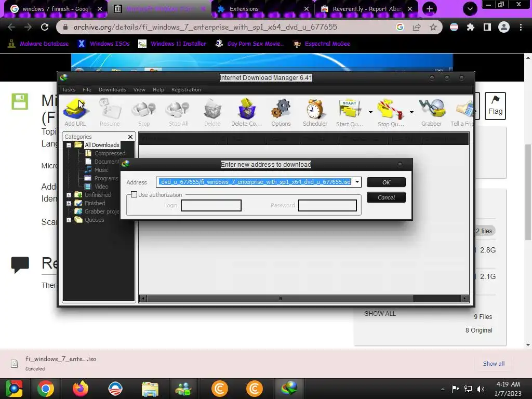Click the Stop All toolbar icon
The image size is (532, 399).
click(x=178, y=113)
